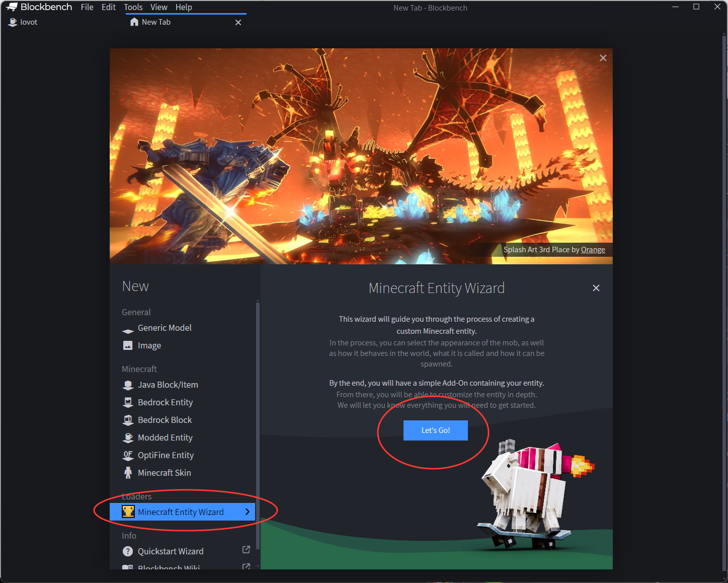Open external link icon beside Quickstart Wizard
Screen dimensions: 728x583
click(x=246, y=550)
